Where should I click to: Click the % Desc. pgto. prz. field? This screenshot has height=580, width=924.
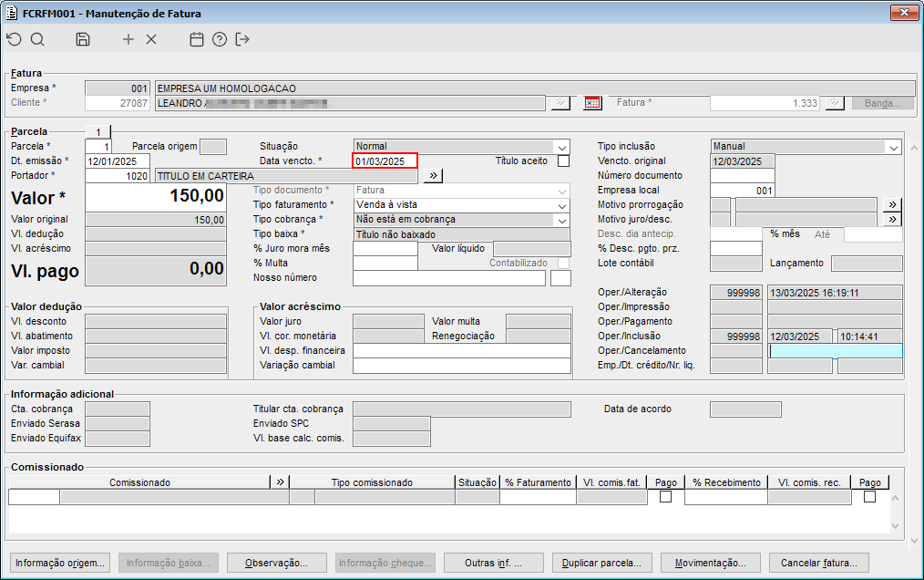(736, 249)
